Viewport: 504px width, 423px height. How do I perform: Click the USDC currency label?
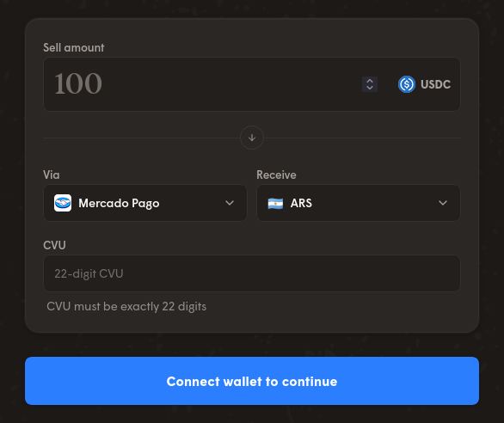tap(435, 84)
